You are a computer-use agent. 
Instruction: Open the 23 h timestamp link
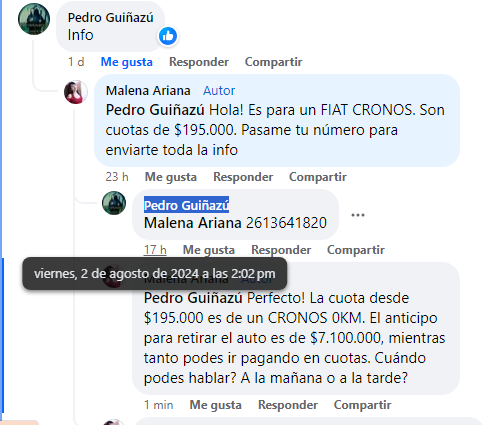coord(117,177)
